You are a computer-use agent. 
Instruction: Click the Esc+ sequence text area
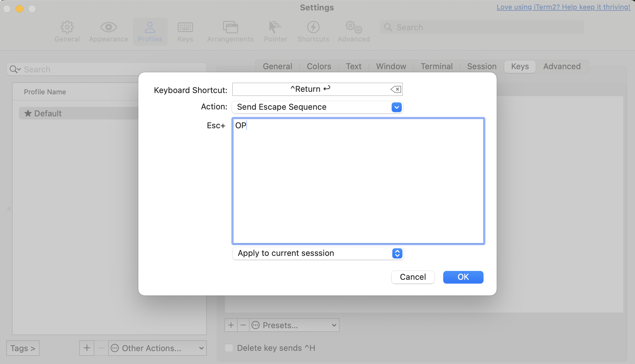pos(358,181)
